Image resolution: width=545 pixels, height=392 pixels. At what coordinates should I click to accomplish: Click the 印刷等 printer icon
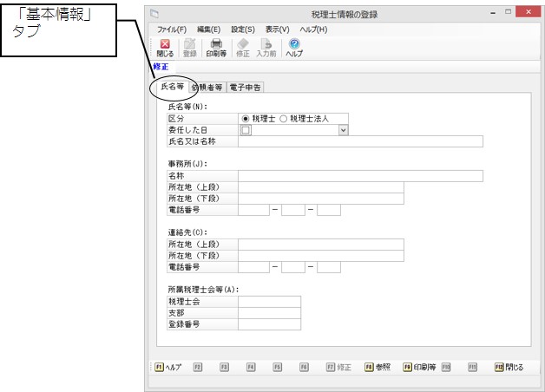[x=216, y=47]
